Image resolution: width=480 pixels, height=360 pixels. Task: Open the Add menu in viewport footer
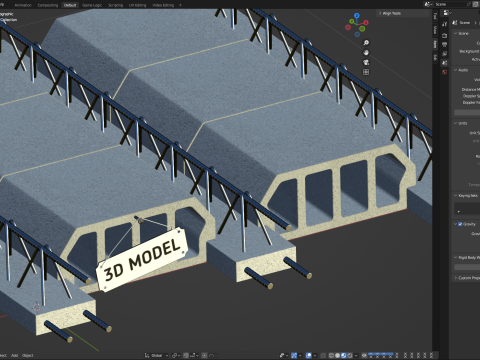(14, 355)
